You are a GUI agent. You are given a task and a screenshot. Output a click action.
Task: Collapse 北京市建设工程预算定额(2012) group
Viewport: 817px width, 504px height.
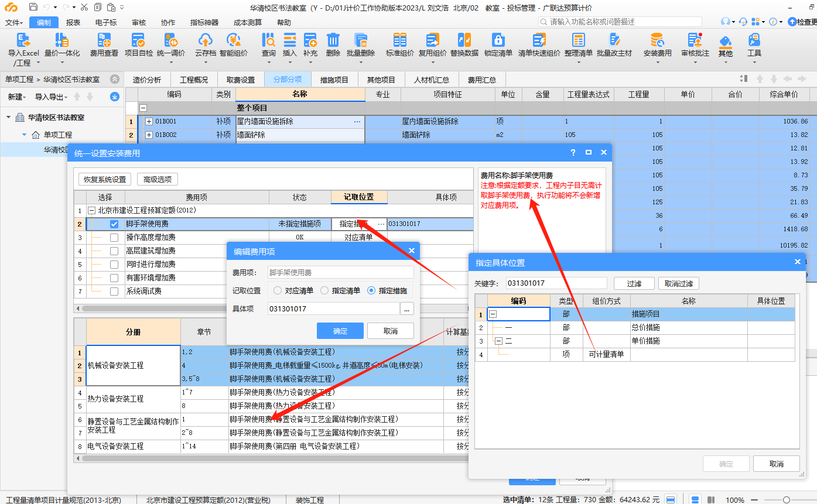tap(91, 210)
